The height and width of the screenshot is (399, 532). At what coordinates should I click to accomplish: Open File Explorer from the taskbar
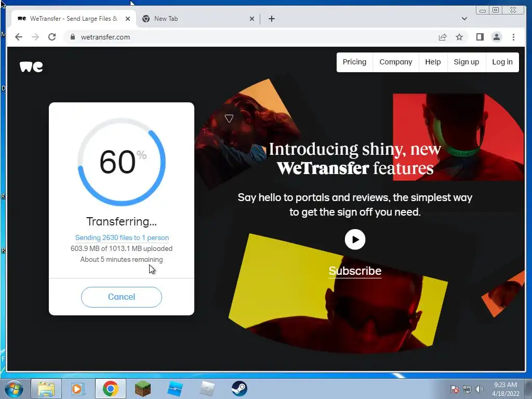[46, 389]
